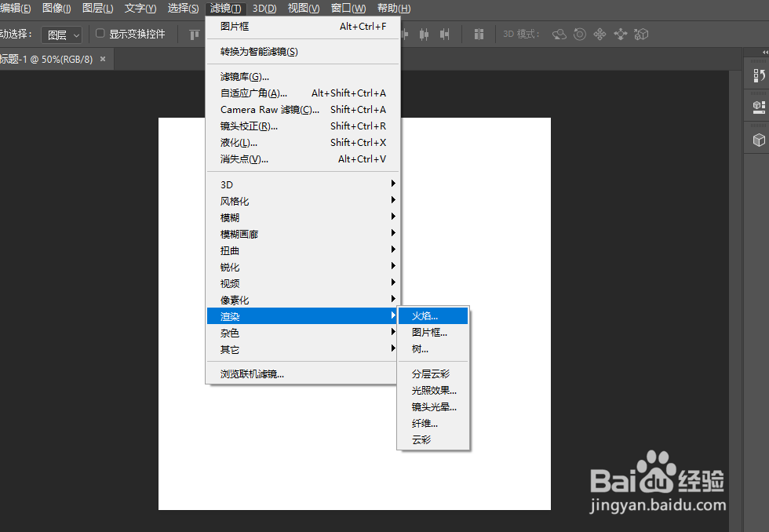The image size is (769, 532).
Task: Choose 消失点(V)... filter
Action: coord(303,159)
